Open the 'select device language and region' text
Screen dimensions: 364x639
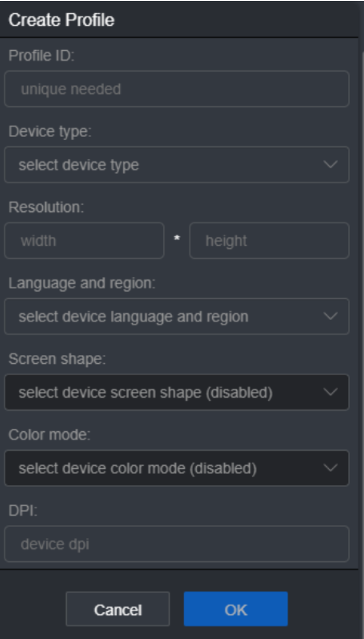coord(133,316)
